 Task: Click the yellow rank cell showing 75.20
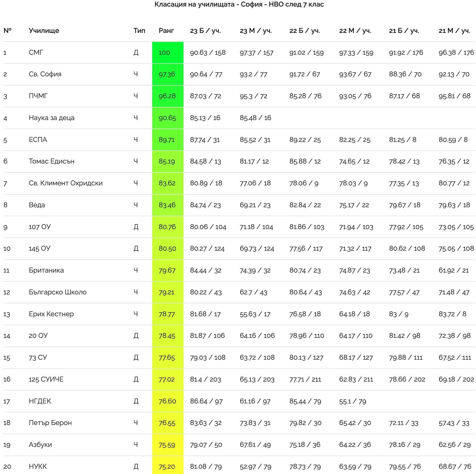(168, 466)
